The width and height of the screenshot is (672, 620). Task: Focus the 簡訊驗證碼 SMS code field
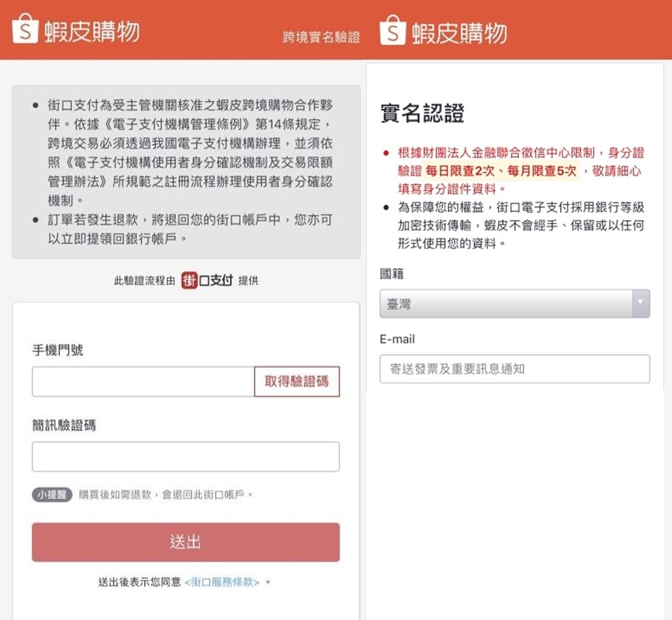[x=185, y=457]
